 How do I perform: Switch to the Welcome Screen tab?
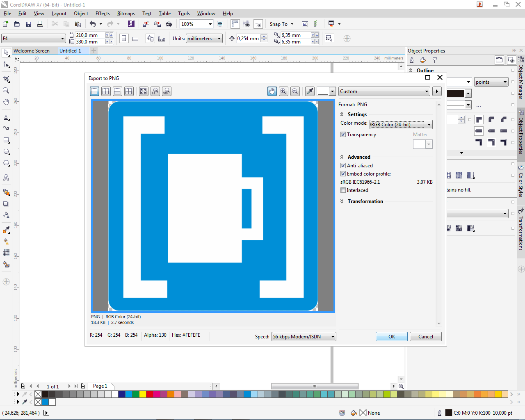(x=32, y=51)
